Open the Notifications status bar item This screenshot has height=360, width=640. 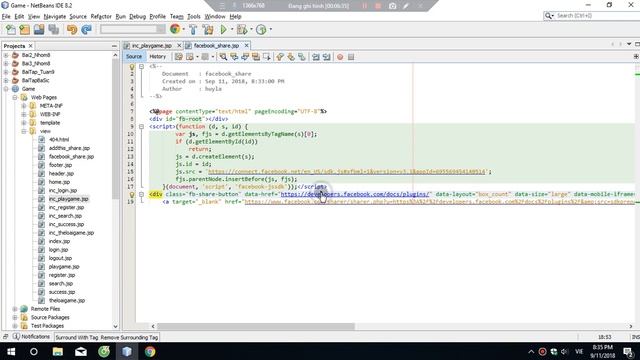[x=31, y=337]
